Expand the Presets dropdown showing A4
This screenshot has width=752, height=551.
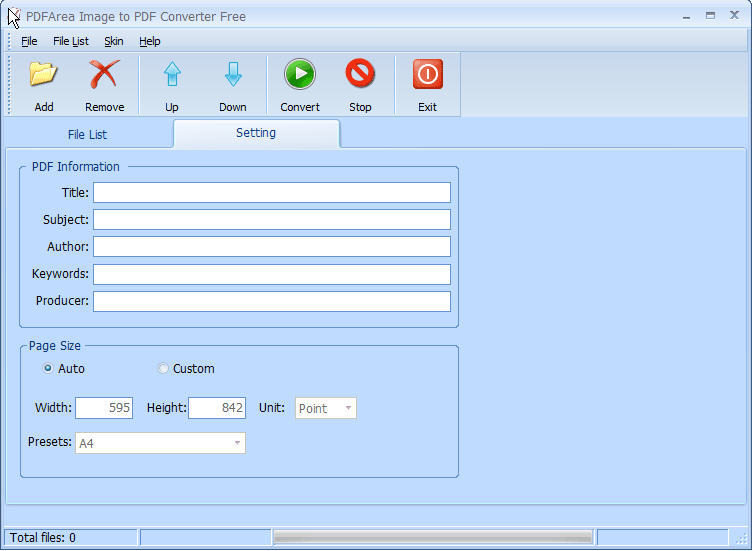[160, 443]
